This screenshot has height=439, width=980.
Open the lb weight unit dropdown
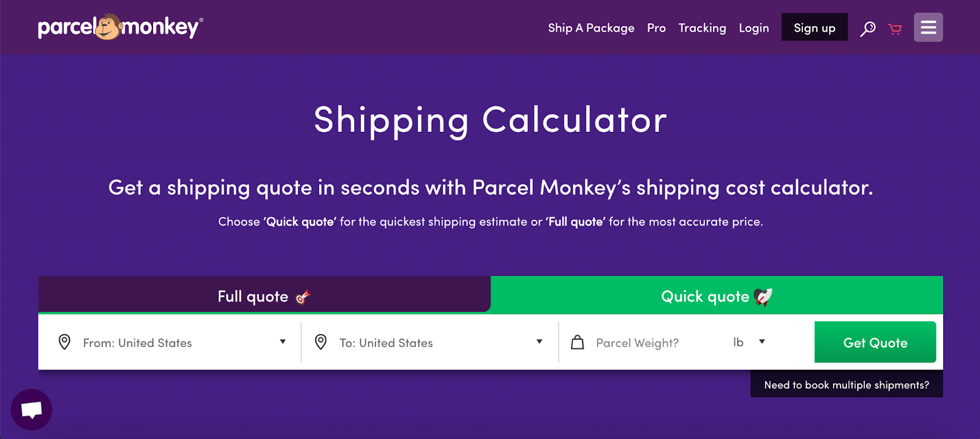[x=748, y=342]
